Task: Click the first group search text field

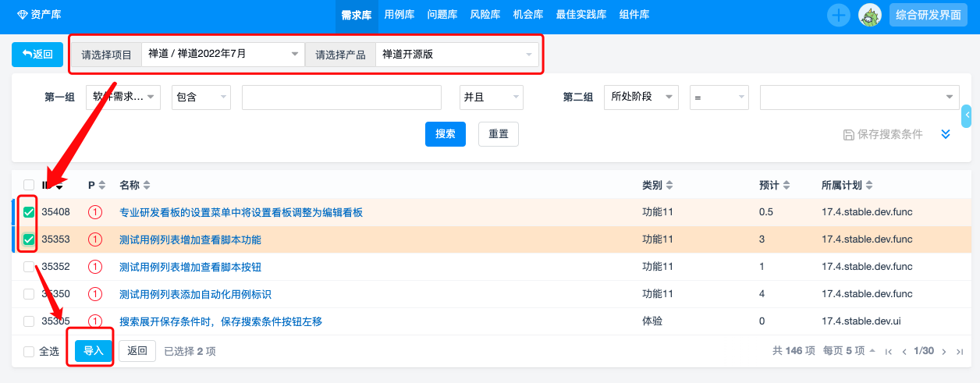Action: click(342, 98)
